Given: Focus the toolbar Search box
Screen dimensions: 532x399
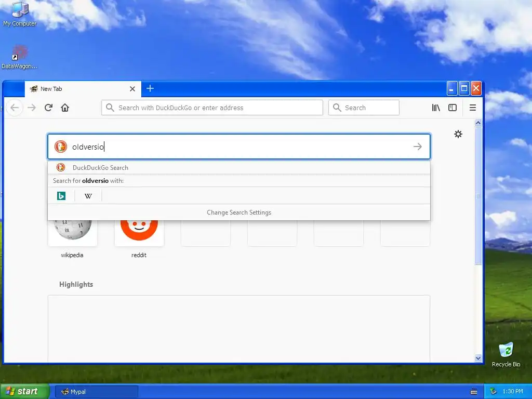Looking at the screenshot, I should pyautogui.click(x=364, y=108).
